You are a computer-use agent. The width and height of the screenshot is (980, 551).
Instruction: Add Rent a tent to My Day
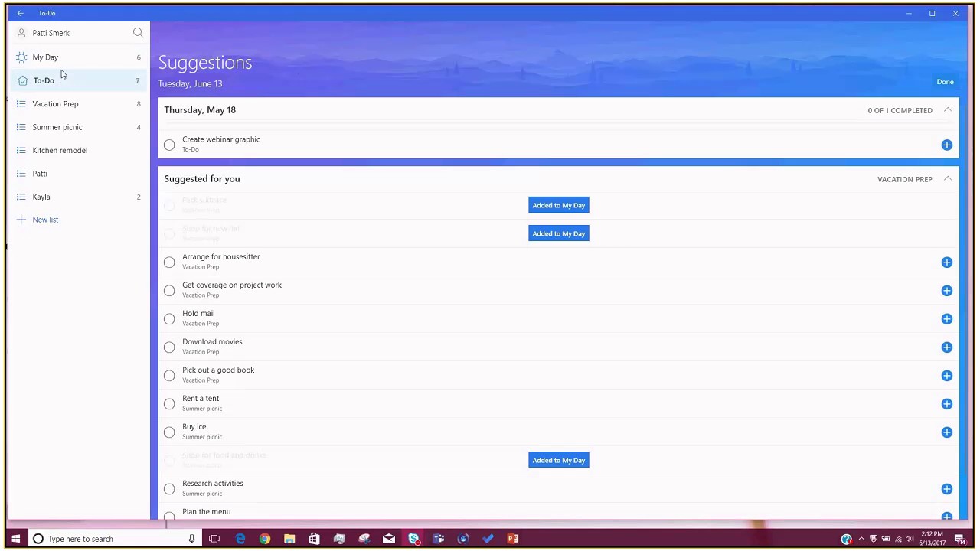(x=946, y=404)
